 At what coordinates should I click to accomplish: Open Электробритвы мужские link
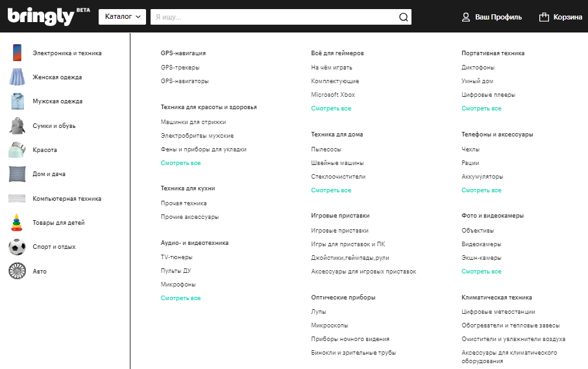tap(197, 136)
